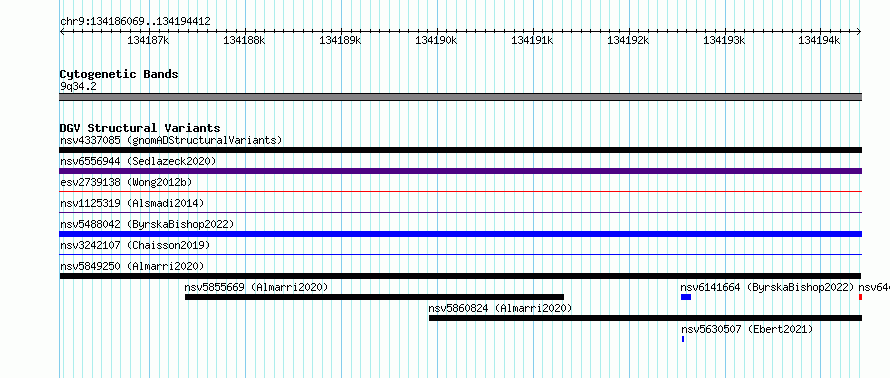Click the DGV Structural Variants track title
Image resolution: width=890 pixels, height=378 pixels.
point(140,128)
